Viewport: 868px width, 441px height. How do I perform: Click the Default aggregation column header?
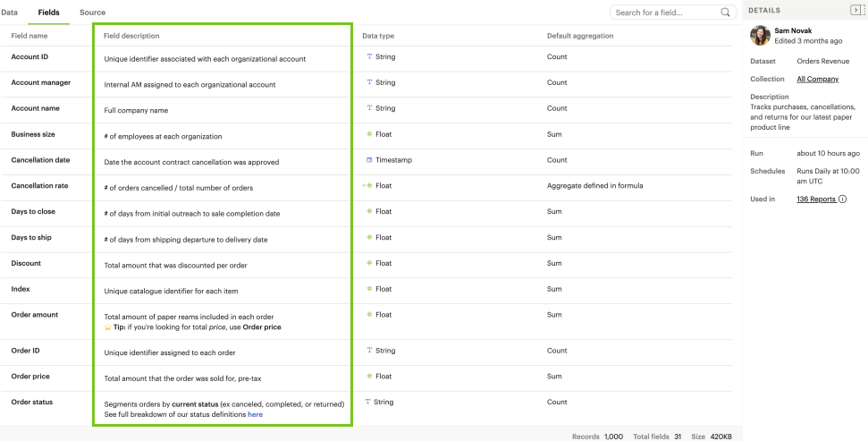(x=580, y=36)
